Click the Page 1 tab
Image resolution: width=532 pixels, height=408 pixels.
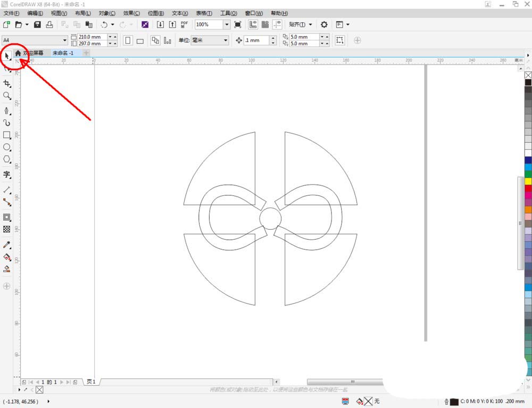[x=91, y=382]
